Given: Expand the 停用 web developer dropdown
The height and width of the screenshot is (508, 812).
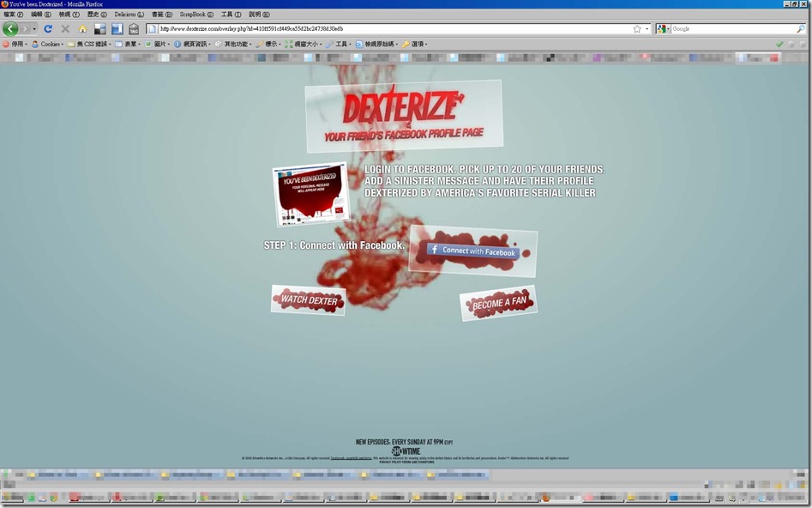Looking at the screenshot, I should tap(15, 44).
